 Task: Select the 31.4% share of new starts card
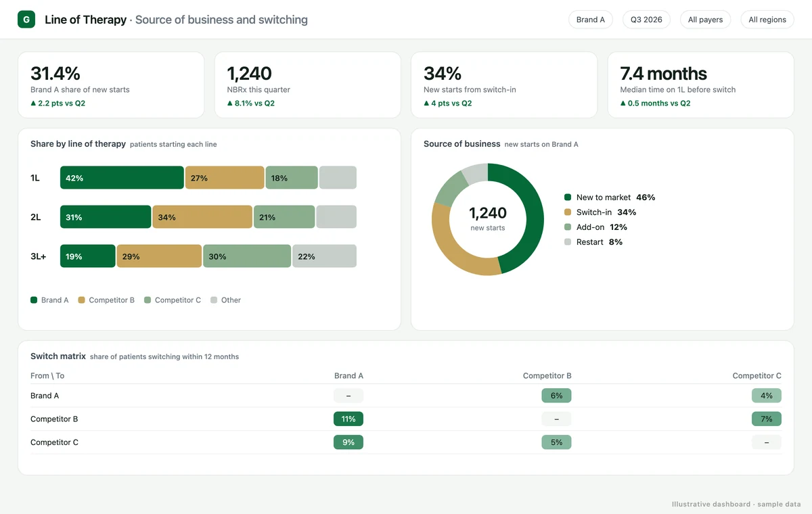click(x=111, y=85)
